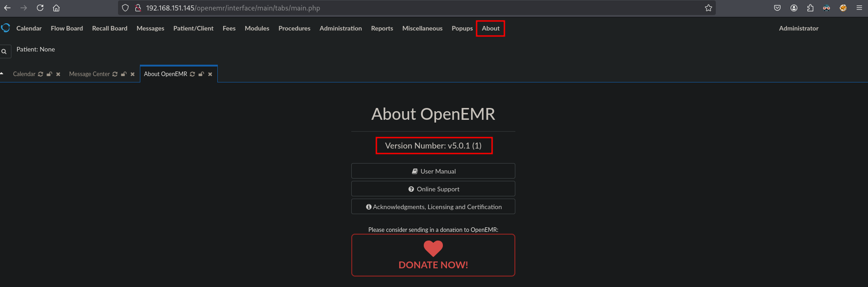Click the refresh icon on About OpenEMR tab
868x287 pixels.
coord(192,74)
